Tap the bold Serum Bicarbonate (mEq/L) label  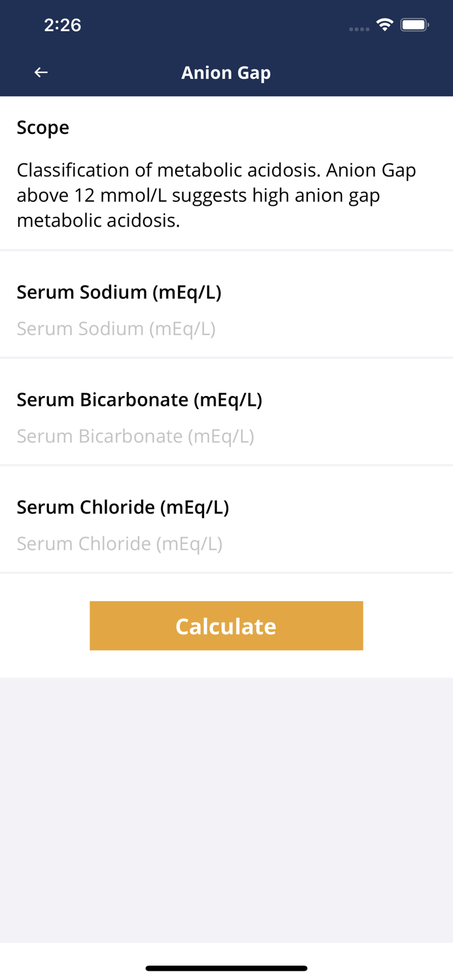(139, 400)
